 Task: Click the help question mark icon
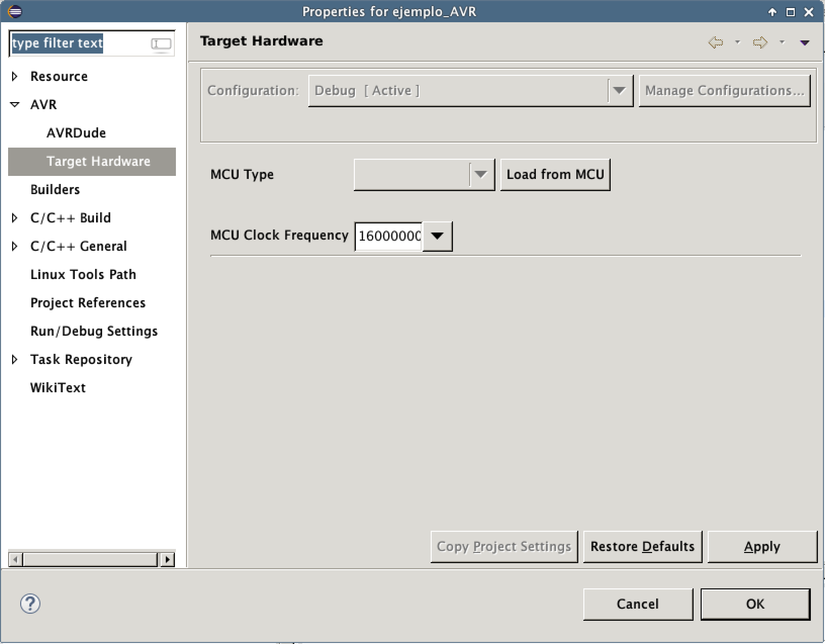pyautogui.click(x=30, y=604)
